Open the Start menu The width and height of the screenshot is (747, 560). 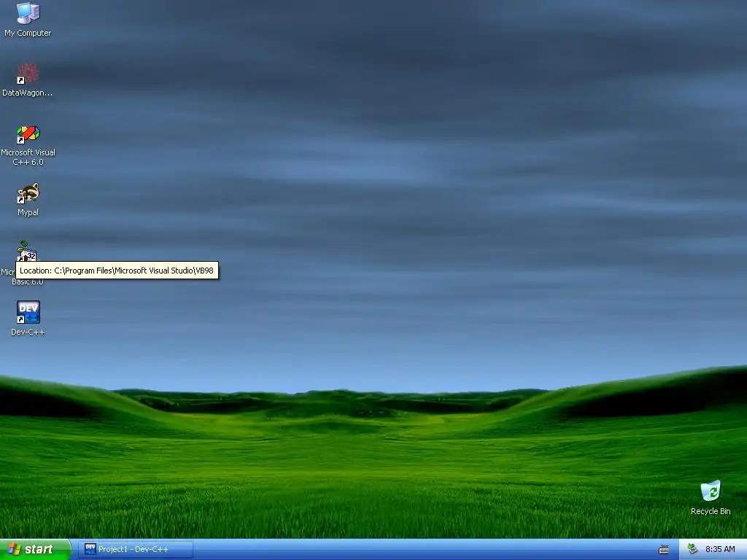(35, 549)
